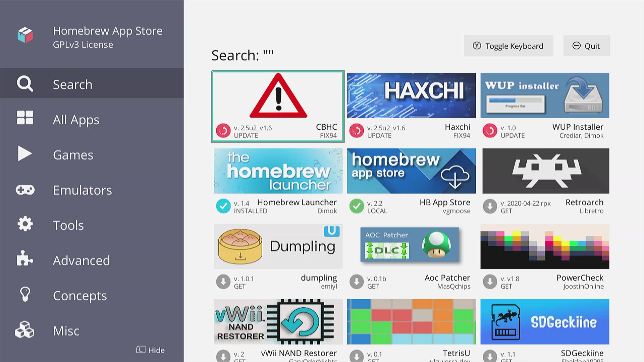This screenshot has height=362, width=644.
Task: Click the red update icon for Haxchi
Action: (357, 131)
